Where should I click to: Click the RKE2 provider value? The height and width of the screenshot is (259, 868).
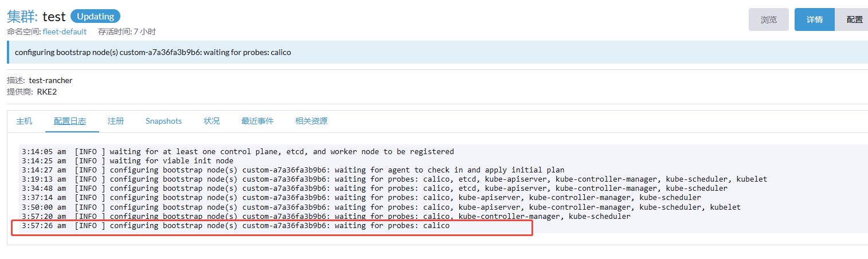click(x=46, y=91)
